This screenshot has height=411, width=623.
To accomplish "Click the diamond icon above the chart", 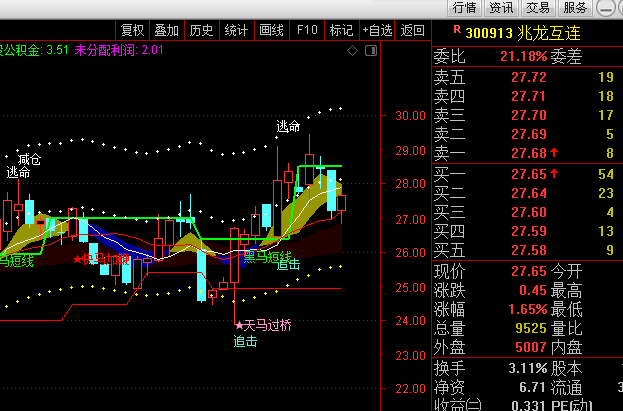I will [x=352, y=51].
